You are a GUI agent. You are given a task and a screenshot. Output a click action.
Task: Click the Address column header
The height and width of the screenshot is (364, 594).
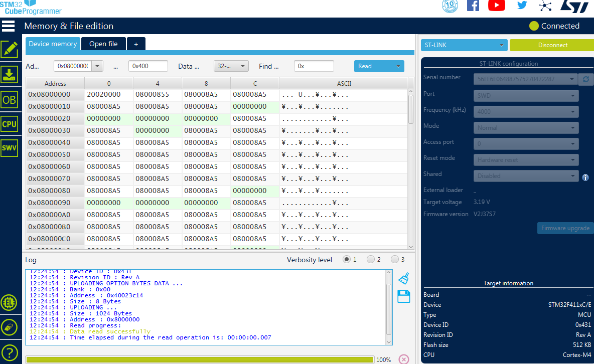[x=55, y=83]
